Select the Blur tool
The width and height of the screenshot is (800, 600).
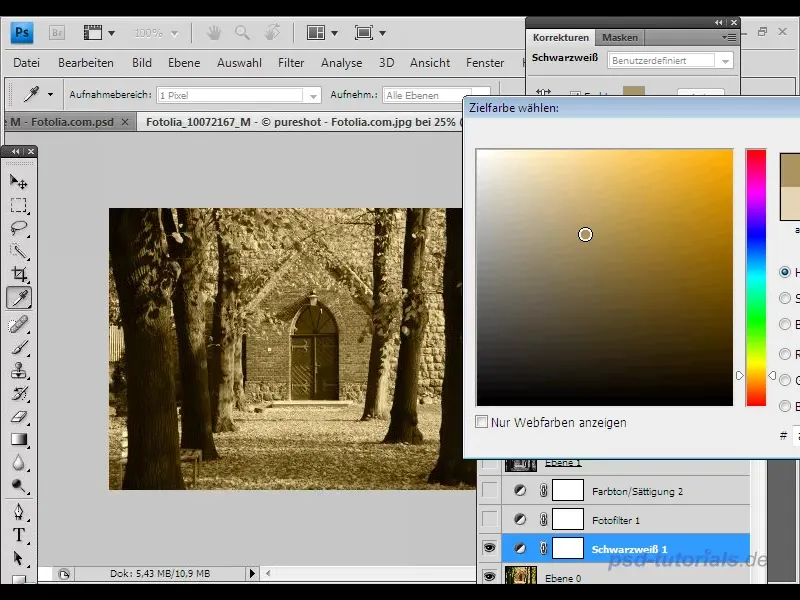tap(19, 463)
